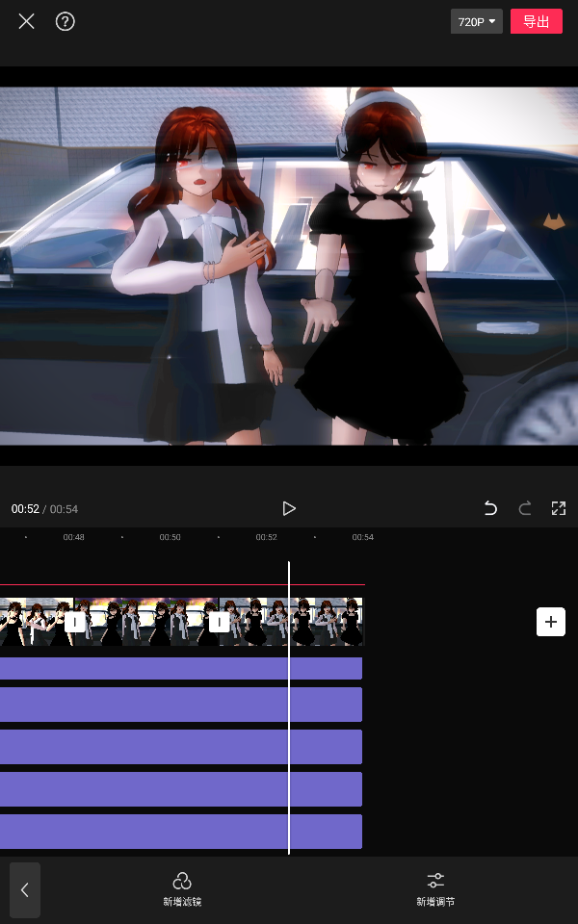Screen dimensions: 578x924
Task: Select the third purple filter track
Action: coord(181,747)
